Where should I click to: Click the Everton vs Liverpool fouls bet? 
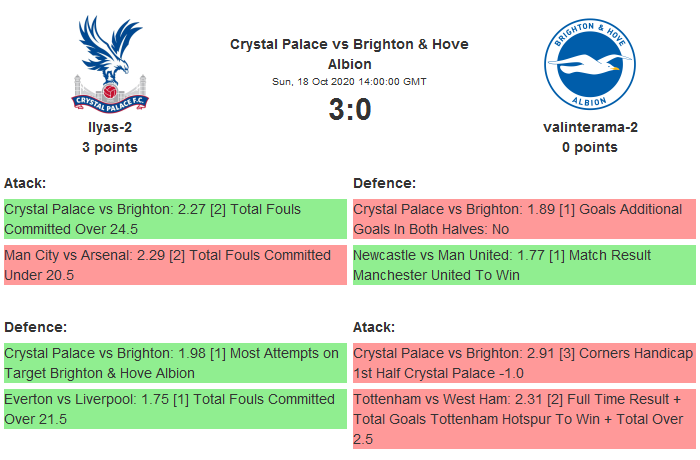175,409
